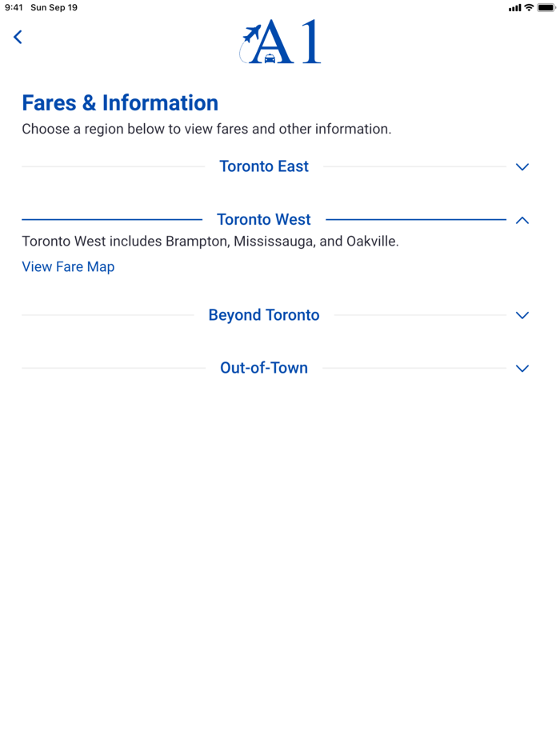Open the Beyond Toronto section title
This screenshot has width=560, height=747.
264,315
